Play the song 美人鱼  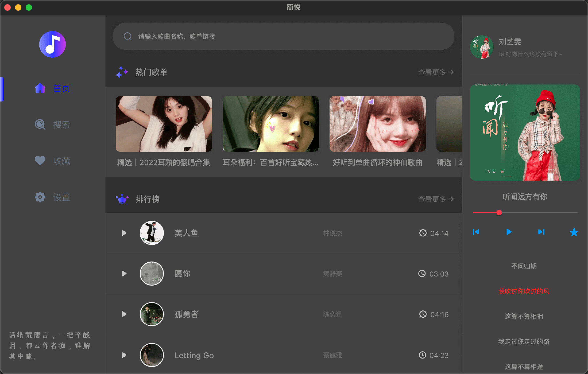click(x=124, y=233)
